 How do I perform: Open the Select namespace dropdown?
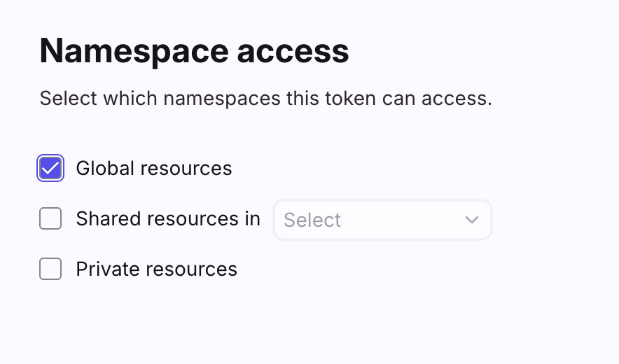(382, 220)
